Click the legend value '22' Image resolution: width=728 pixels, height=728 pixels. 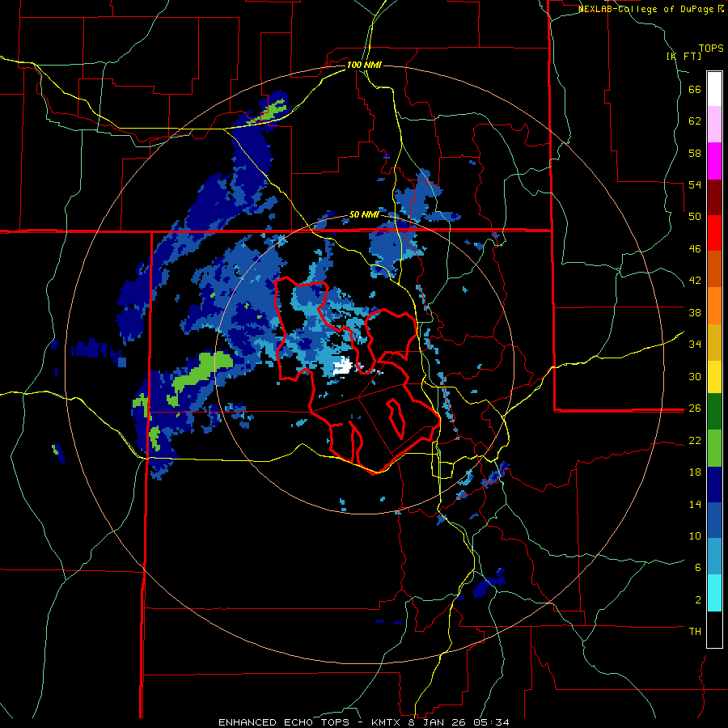[x=695, y=440]
